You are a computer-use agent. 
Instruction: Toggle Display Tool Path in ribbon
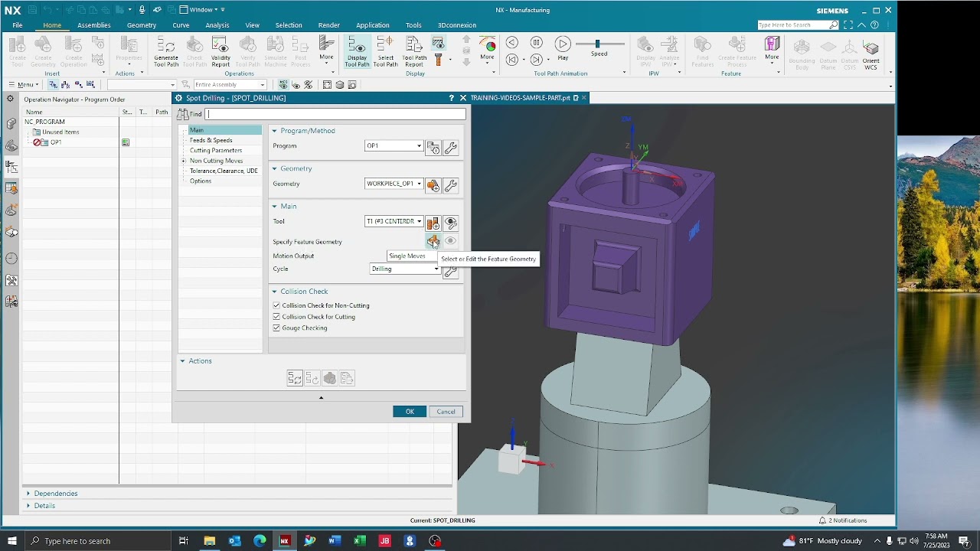pyautogui.click(x=357, y=51)
